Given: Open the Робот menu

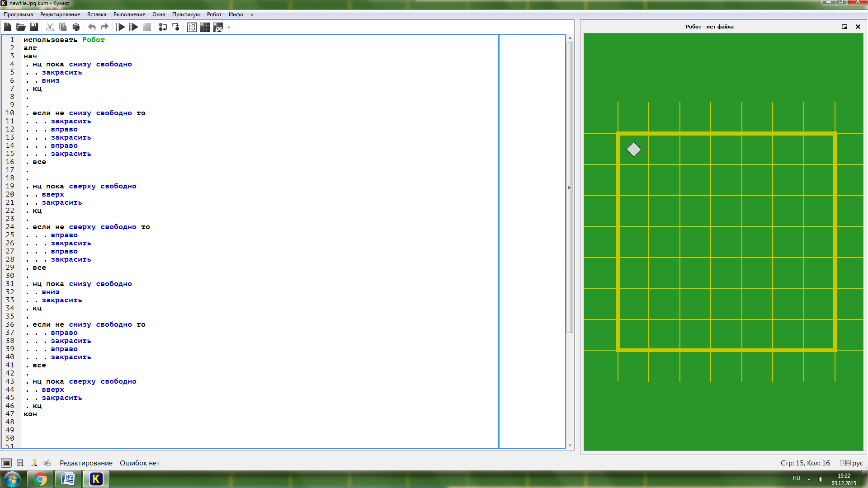Looking at the screenshot, I should [214, 14].
